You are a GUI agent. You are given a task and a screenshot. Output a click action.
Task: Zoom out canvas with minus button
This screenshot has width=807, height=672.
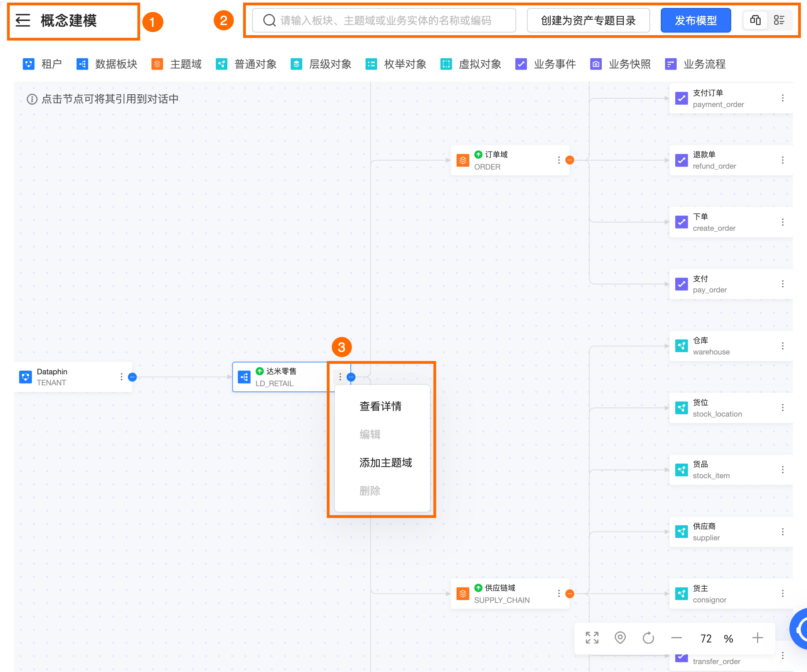pos(677,638)
